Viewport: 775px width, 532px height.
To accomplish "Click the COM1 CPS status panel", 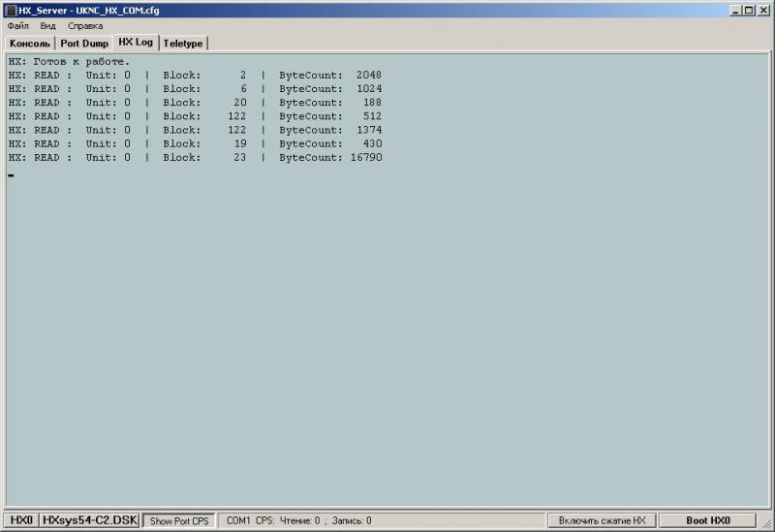I will 298,520.
